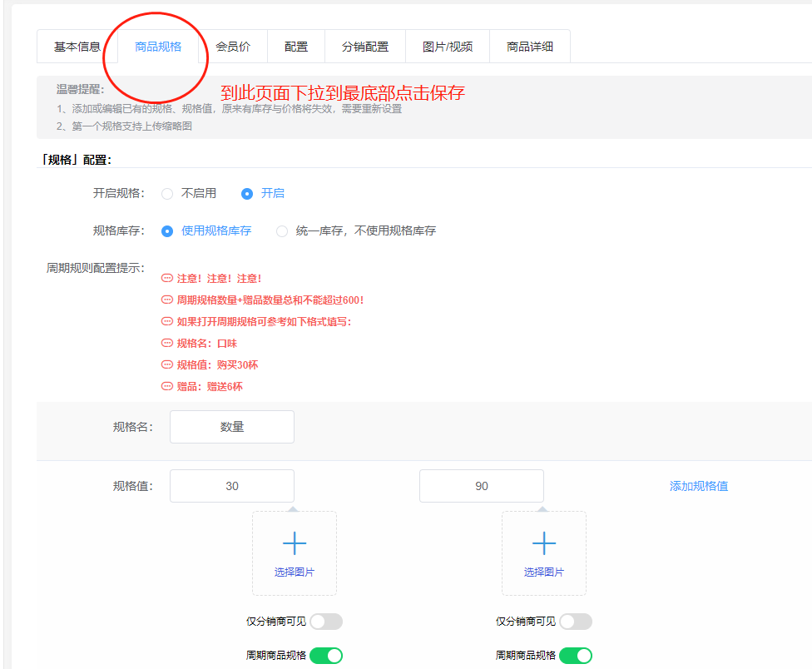Viewport: 812px width, 669px height.
Task: Click 选择图片 label under the 90 value
Action: (544, 572)
